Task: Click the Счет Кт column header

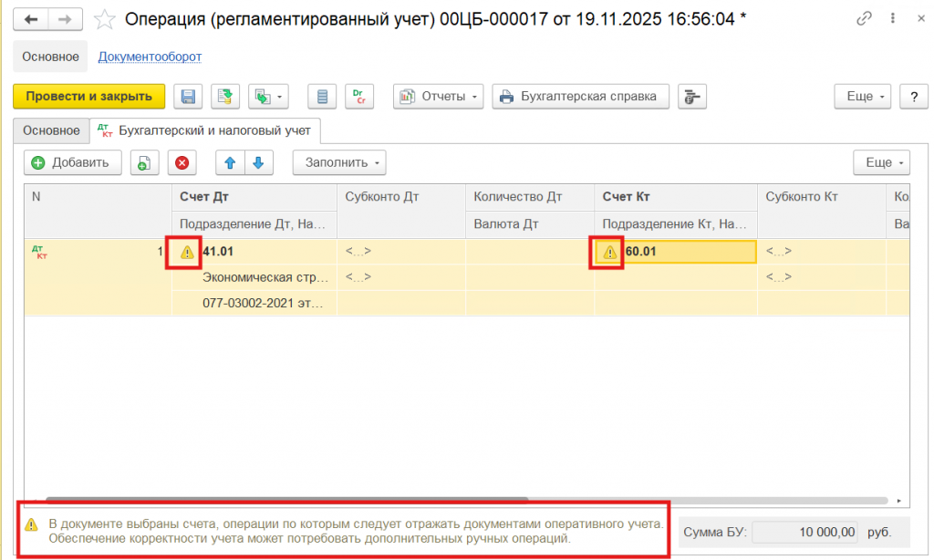Action: click(x=676, y=197)
